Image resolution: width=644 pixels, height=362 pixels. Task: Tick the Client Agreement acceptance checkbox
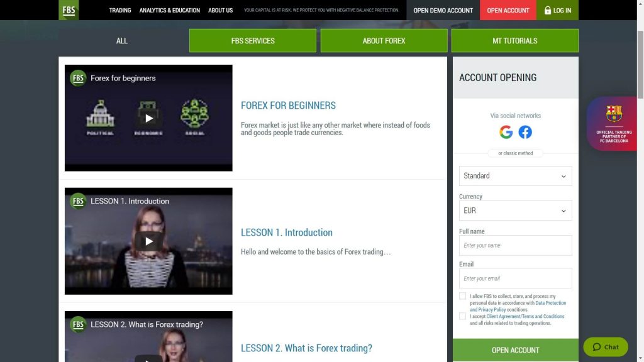point(463,316)
